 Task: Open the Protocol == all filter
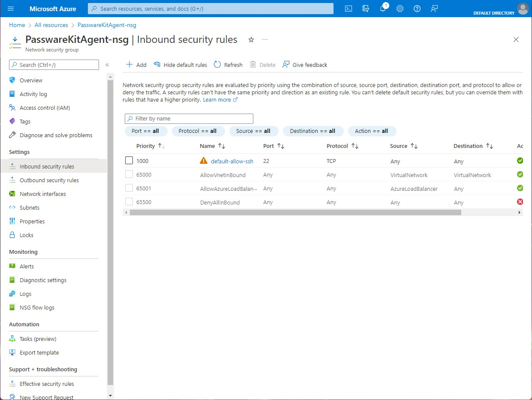coord(198,131)
